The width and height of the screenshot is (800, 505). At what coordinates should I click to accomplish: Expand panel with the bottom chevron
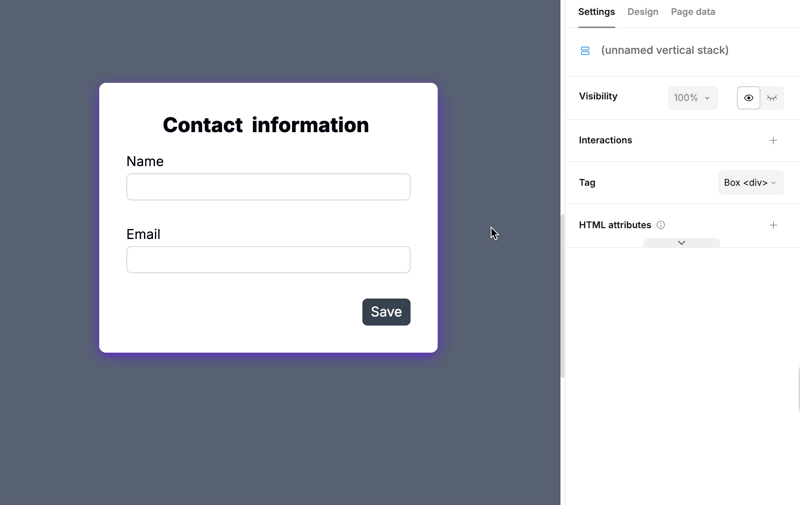[x=681, y=243]
